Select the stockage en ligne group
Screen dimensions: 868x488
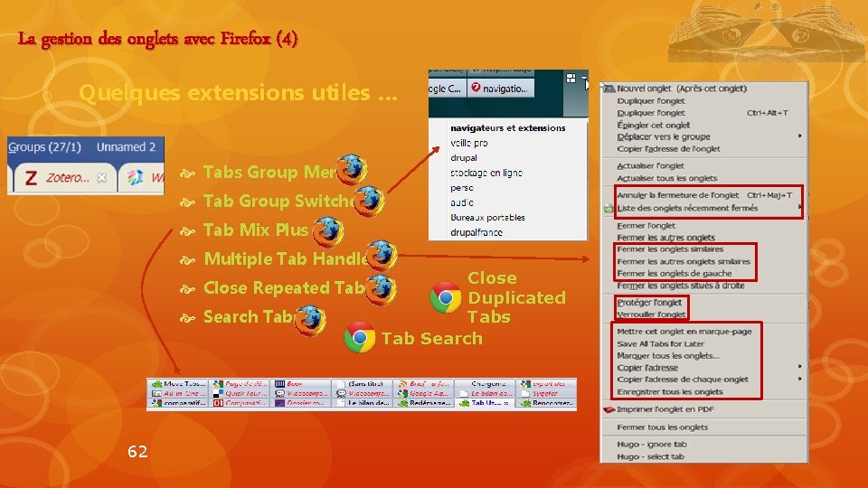click(486, 173)
